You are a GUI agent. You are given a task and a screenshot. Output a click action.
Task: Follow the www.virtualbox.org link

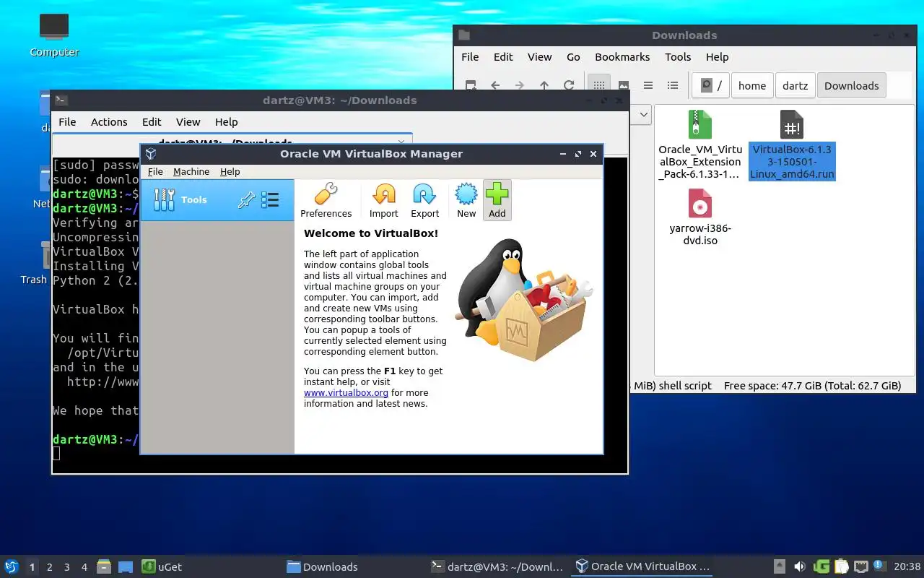(x=346, y=393)
